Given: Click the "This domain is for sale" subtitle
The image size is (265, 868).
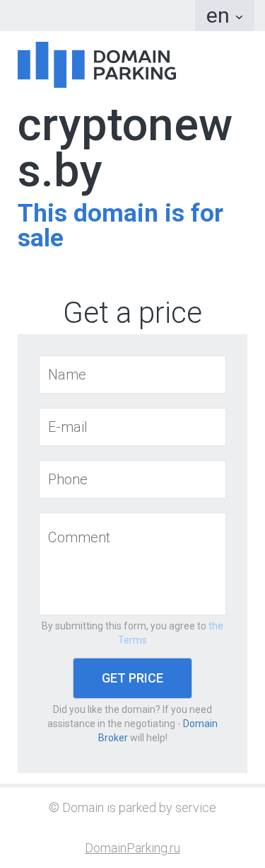Looking at the screenshot, I should 120,225.
